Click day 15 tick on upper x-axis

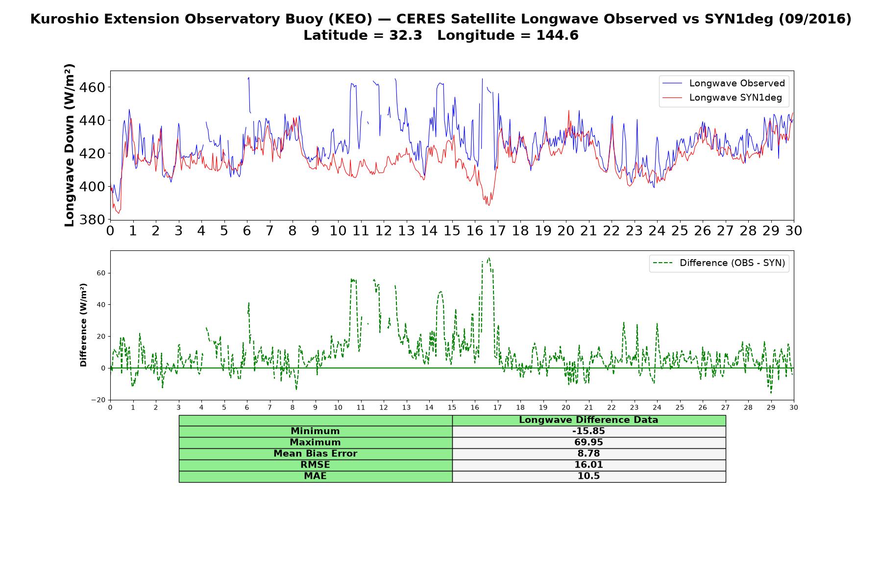pos(452,231)
